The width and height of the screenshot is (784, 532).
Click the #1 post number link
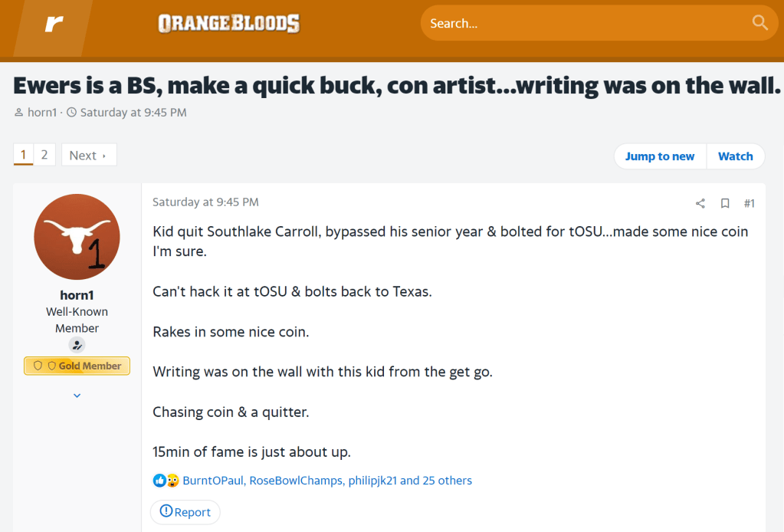coord(749,203)
